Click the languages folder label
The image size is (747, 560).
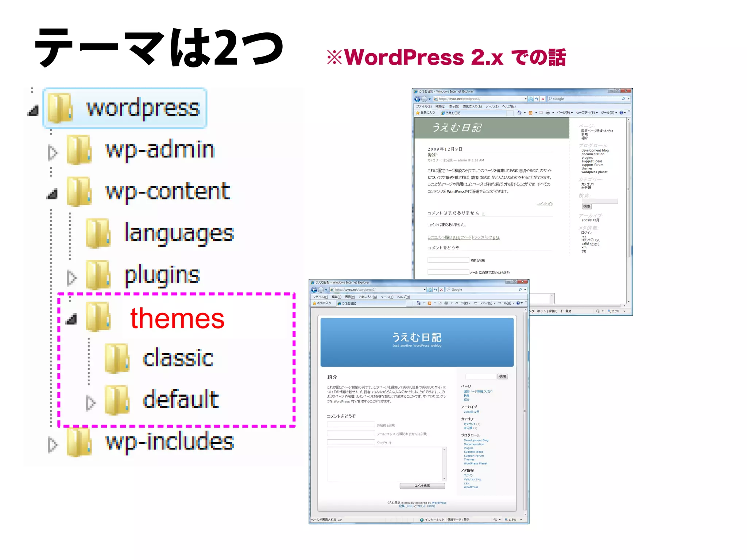(x=179, y=233)
